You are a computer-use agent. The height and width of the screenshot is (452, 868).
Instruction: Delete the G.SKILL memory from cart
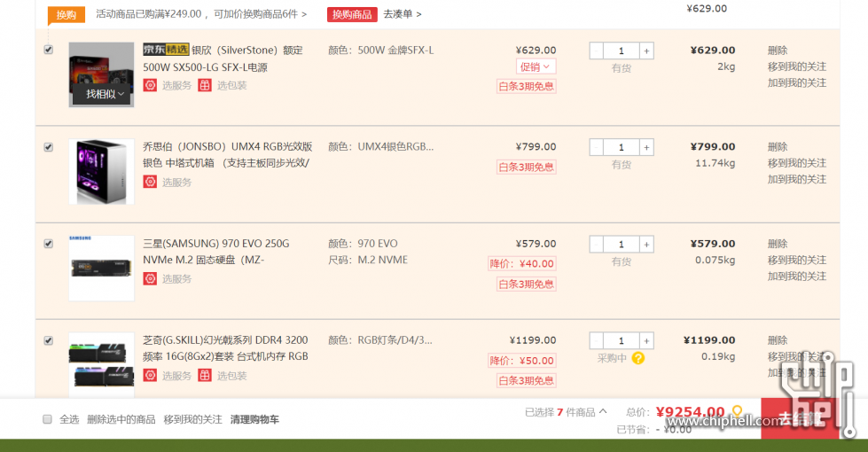coord(778,340)
